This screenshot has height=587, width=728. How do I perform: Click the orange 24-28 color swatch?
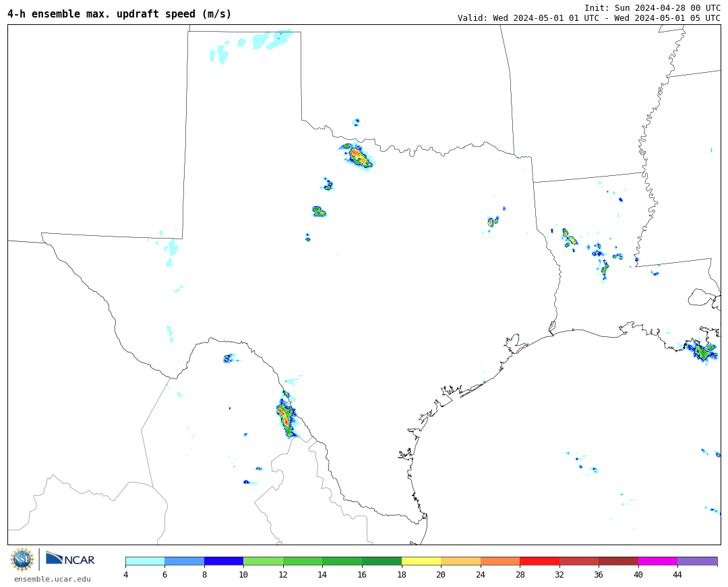(500, 561)
